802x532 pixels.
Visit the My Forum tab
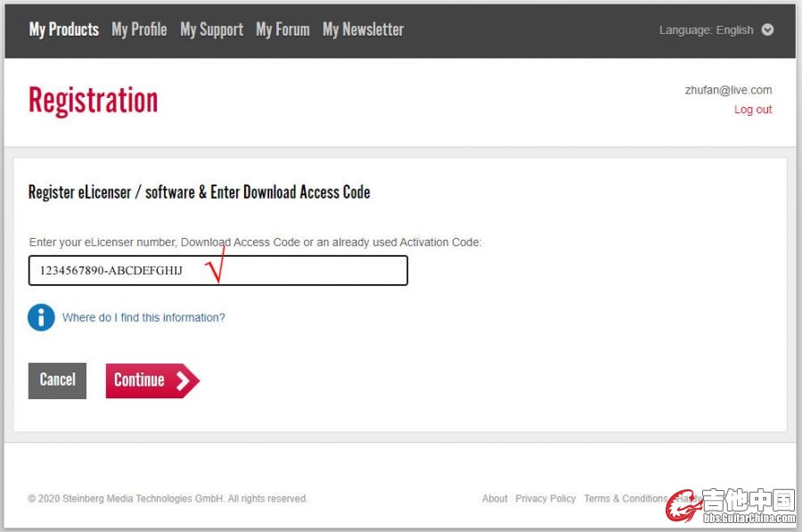282,29
